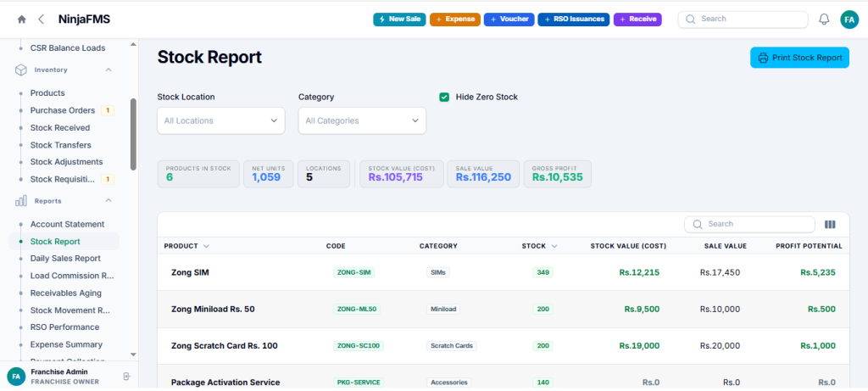This screenshot has height=391, width=868.
Task: Click the ZONG-SC100 code badge
Action: 359,345
